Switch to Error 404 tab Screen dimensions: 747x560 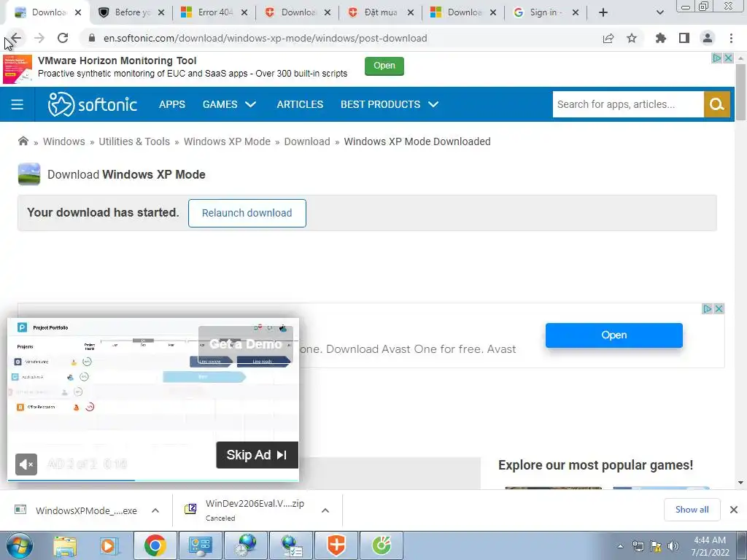pos(214,12)
